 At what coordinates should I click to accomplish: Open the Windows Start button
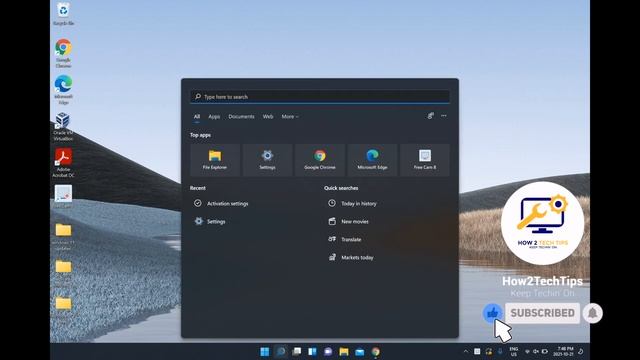coord(264,351)
